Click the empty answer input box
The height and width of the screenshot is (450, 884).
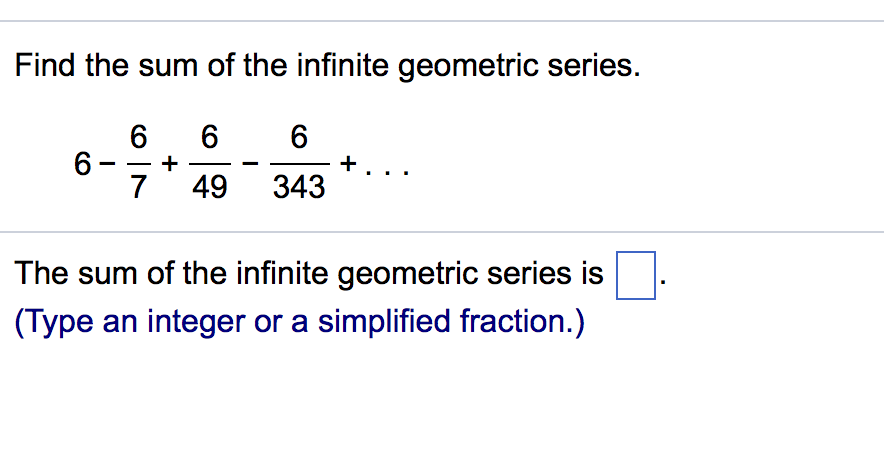[x=633, y=276]
